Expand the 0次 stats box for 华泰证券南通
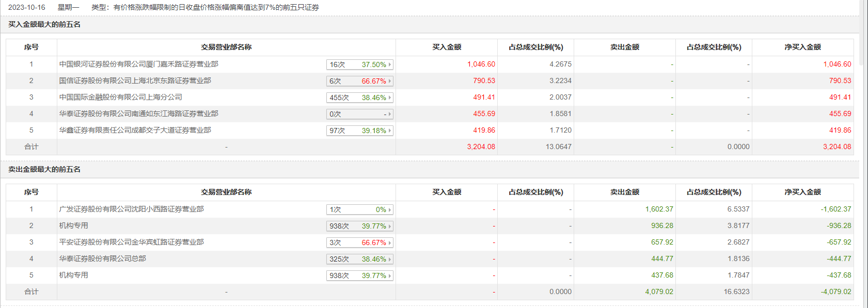The image size is (868, 308). click(359, 114)
